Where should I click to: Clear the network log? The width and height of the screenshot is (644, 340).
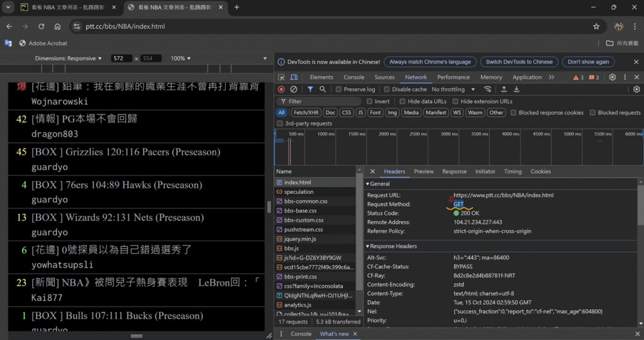pos(294,89)
